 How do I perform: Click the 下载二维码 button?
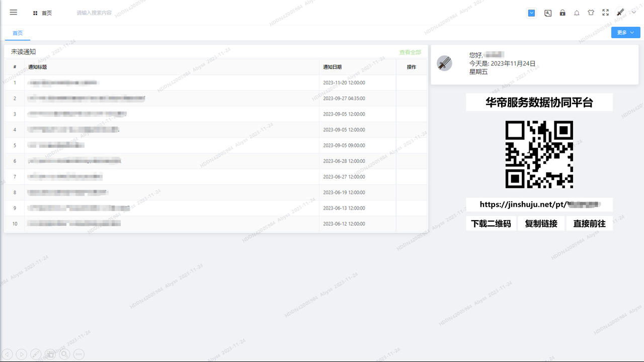(491, 223)
